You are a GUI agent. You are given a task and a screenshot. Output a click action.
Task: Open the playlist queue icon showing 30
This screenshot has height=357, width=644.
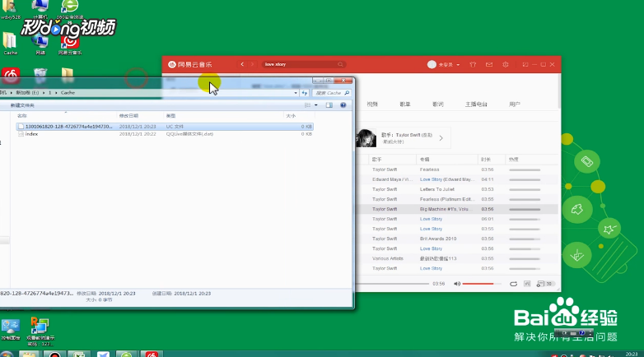tap(544, 284)
